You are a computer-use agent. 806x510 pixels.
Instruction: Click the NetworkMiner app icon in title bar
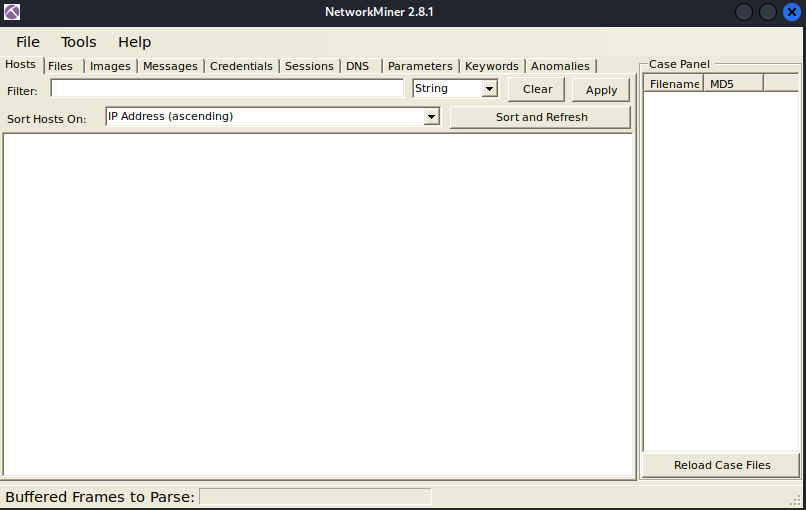point(12,12)
